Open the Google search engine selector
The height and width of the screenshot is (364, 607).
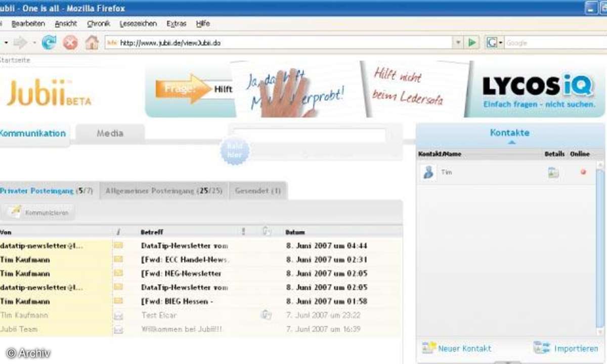(x=495, y=42)
